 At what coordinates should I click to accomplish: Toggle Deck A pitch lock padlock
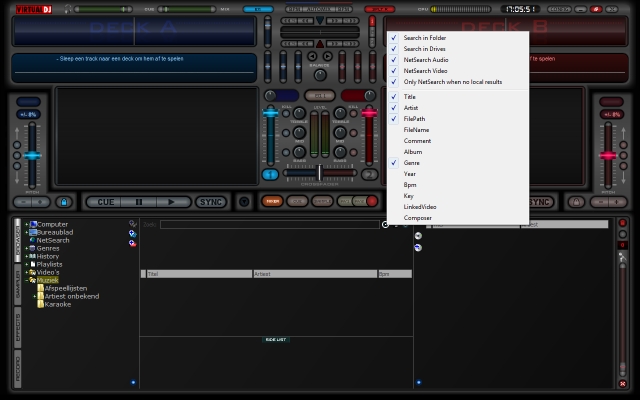click(64, 202)
